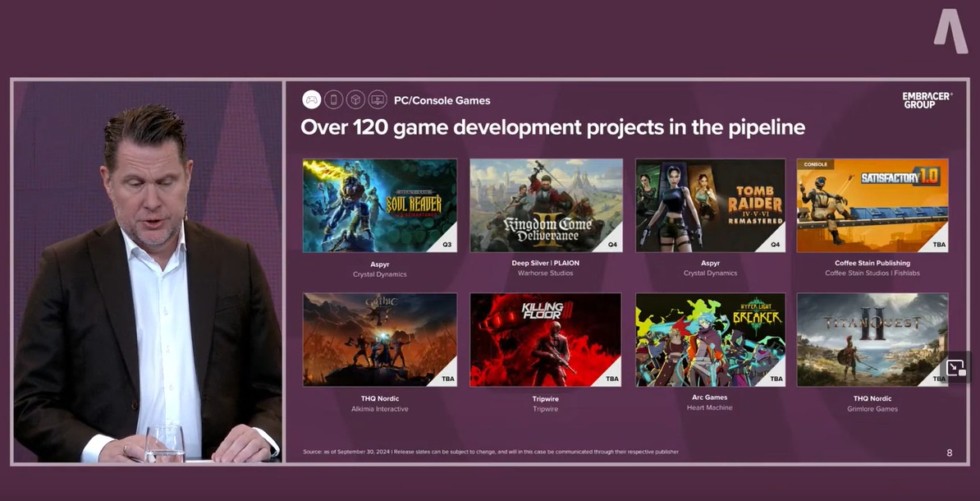
Task: Click the source footnote dated September 30, 2024
Action: click(491, 452)
